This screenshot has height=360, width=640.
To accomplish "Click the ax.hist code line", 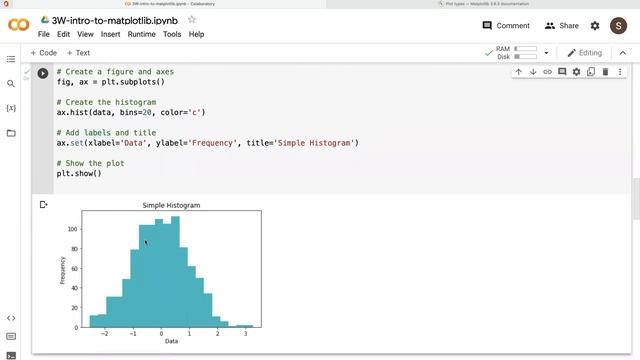I will 131,112.
